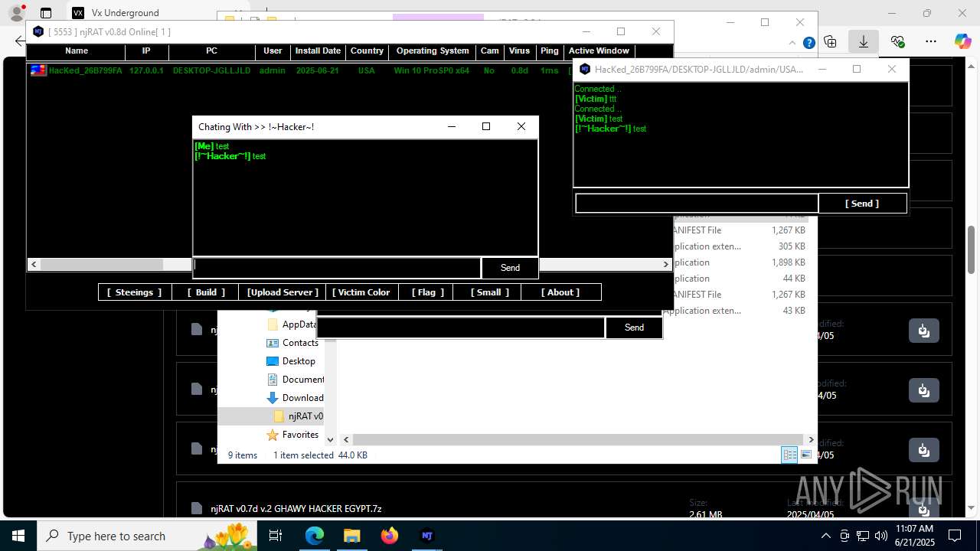Viewport: 980px width, 551px height.
Task: Open Edge settings and more menu
Action: click(x=930, y=41)
